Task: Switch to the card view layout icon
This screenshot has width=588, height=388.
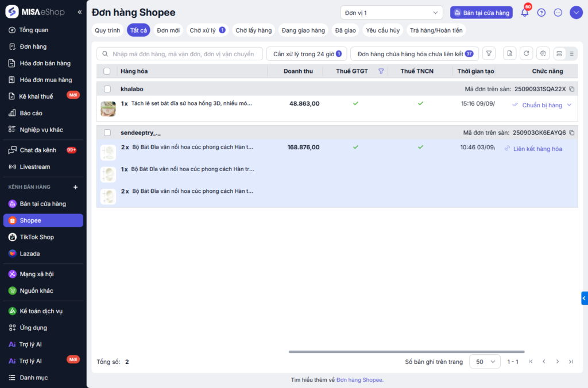Action: click(559, 53)
